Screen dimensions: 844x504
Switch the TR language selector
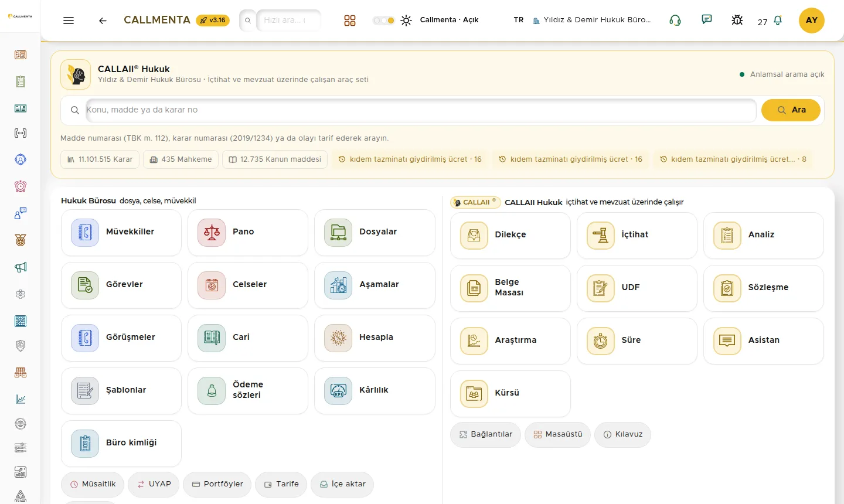click(x=519, y=20)
